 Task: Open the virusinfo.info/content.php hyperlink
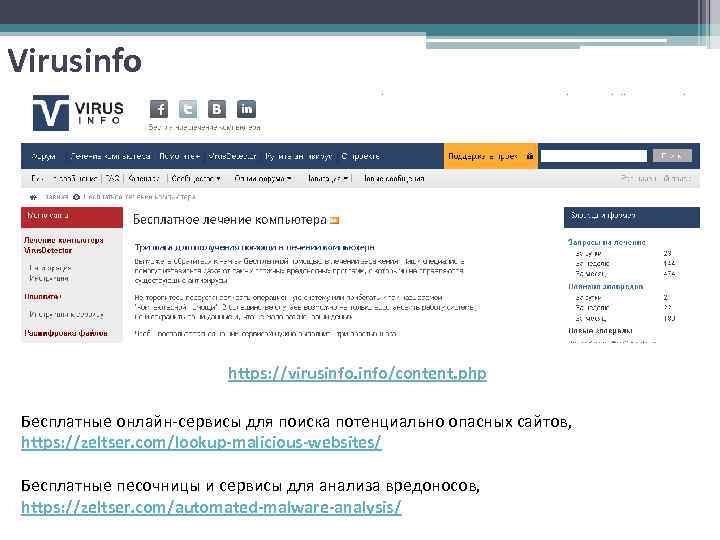click(x=357, y=373)
